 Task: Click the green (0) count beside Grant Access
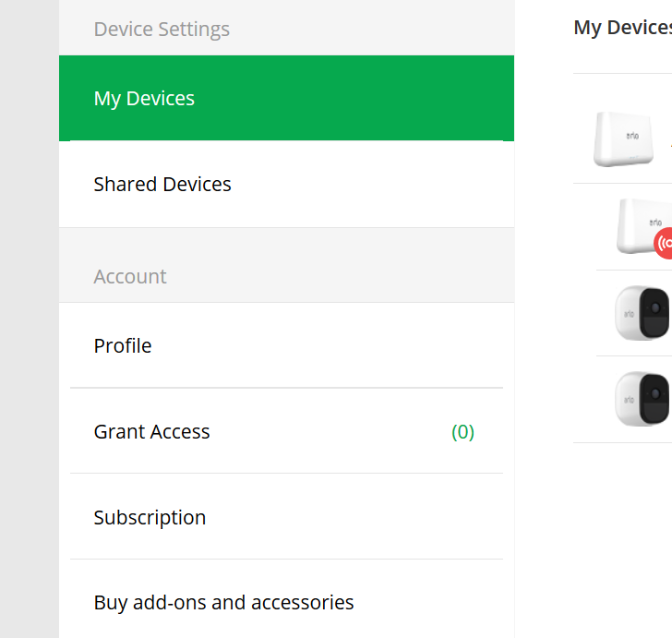(x=462, y=432)
